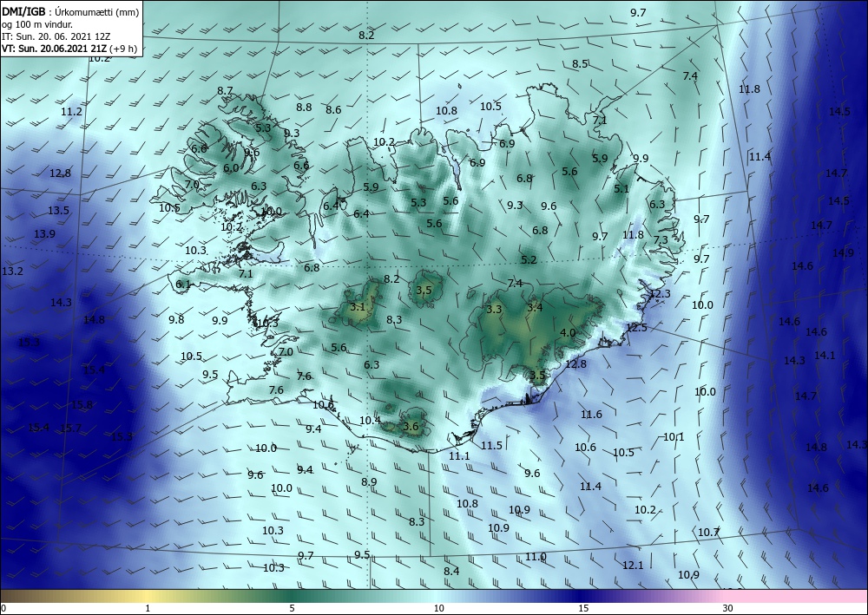Screen dimensions: 868x615
Task: Click the "0" label on the color scale
Action: click(x=3, y=608)
